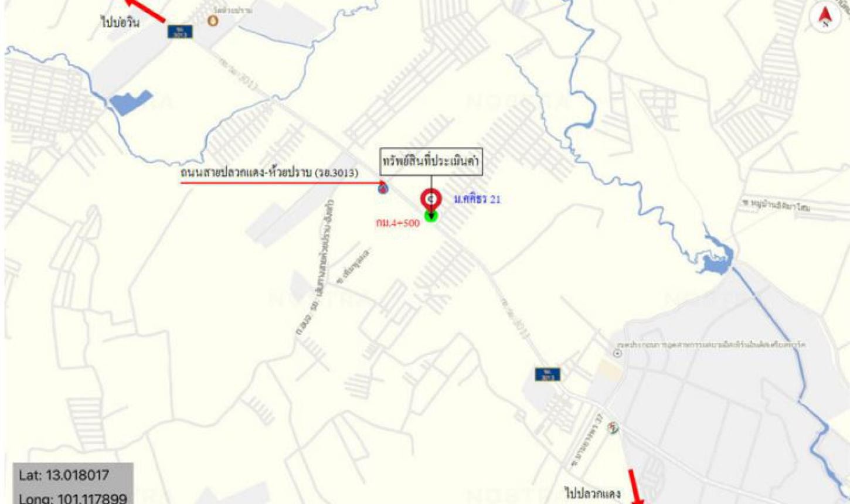Click the ถนนสายปลวกแดง-ห้วยปราบ road label

coord(270,173)
